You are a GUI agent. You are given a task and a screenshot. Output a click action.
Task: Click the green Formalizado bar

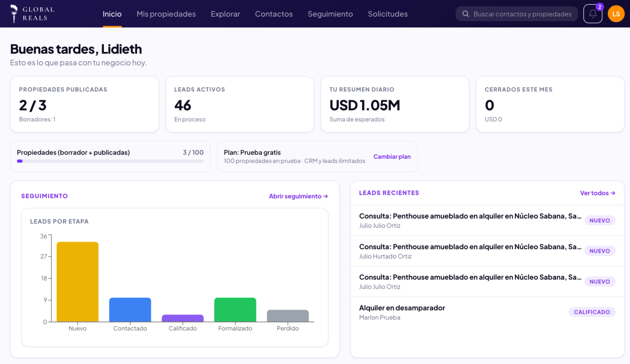click(x=235, y=310)
